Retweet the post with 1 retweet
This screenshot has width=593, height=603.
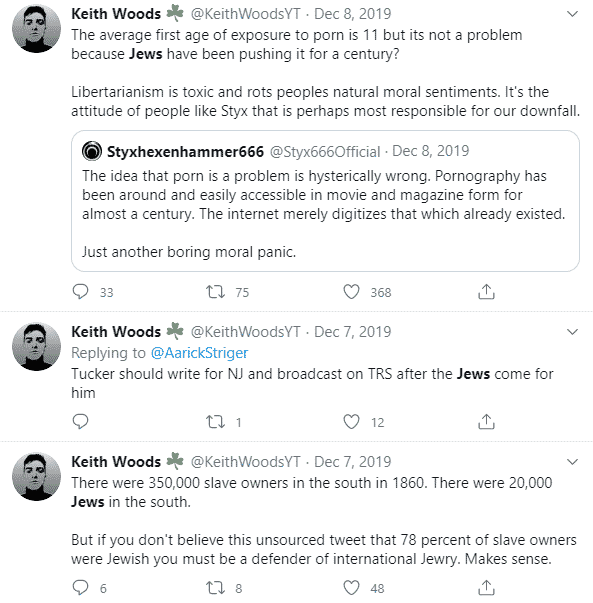click(x=215, y=422)
